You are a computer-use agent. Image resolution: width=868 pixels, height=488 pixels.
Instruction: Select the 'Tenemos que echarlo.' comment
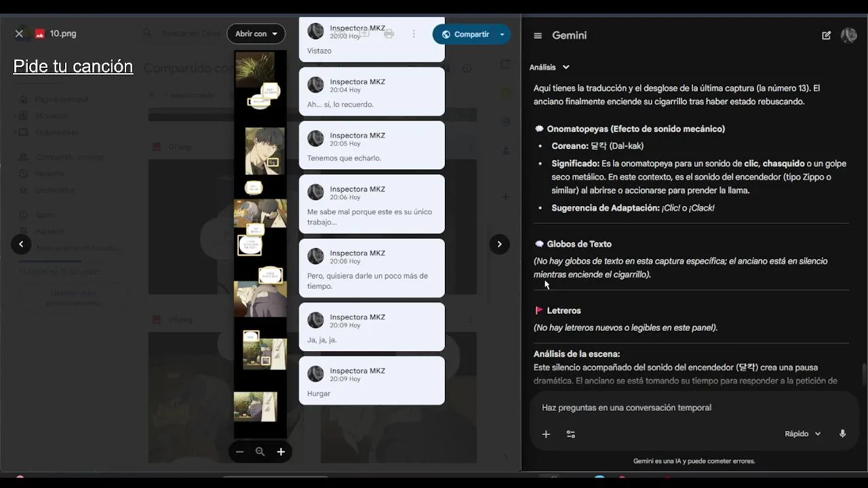pyautogui.click(x=372, y=145)
